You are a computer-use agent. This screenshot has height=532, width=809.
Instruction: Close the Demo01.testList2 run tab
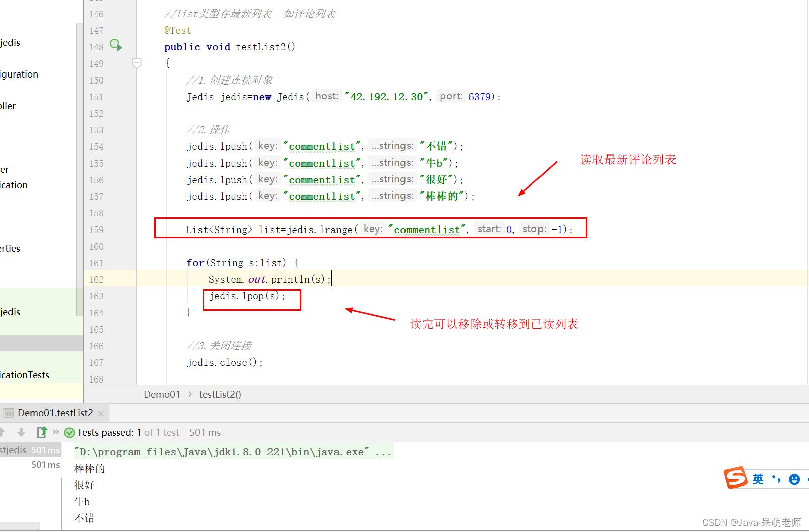101,413
